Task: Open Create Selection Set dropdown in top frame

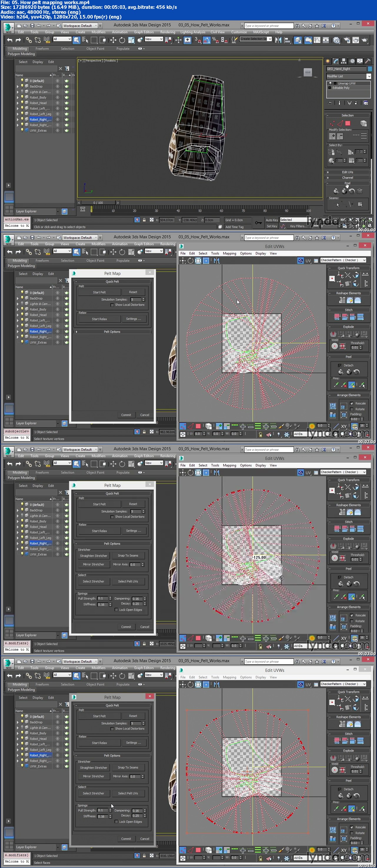Action: [x=256, y=39]
